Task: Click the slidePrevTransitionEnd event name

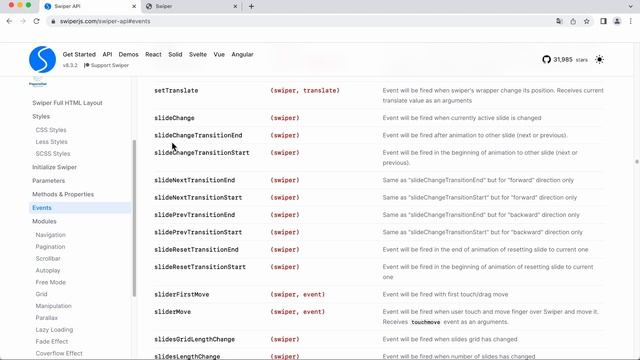Action: [x=195, y=215]
